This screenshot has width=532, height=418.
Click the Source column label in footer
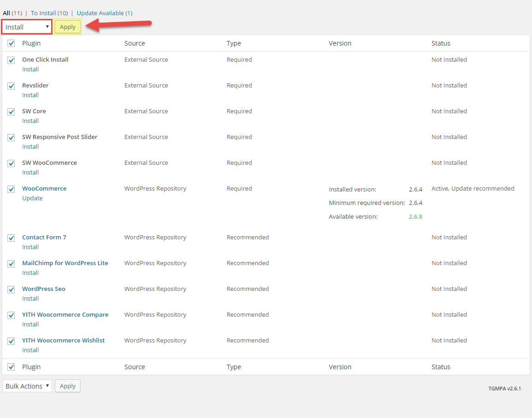[x=134, y=367]
